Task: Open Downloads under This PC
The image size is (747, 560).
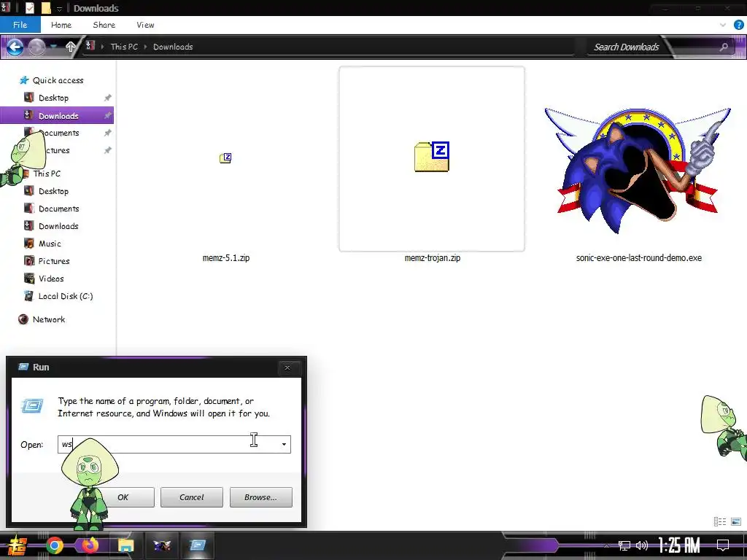Action: pos(58,226)
